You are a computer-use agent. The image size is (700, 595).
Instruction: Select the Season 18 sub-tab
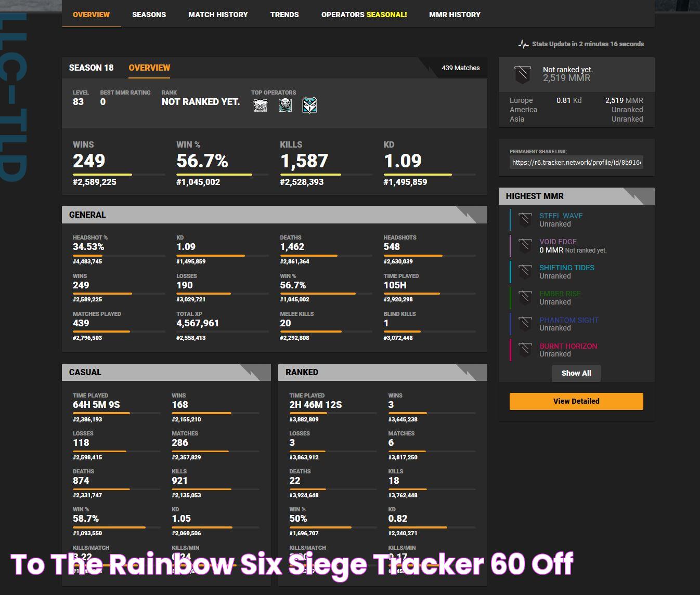pos(91,68)
